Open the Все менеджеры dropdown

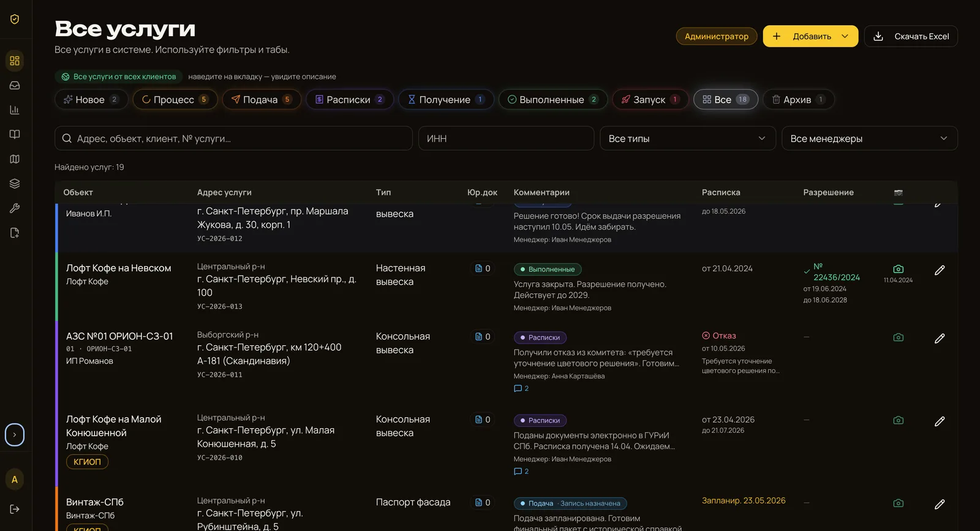(x=870, y=138)
